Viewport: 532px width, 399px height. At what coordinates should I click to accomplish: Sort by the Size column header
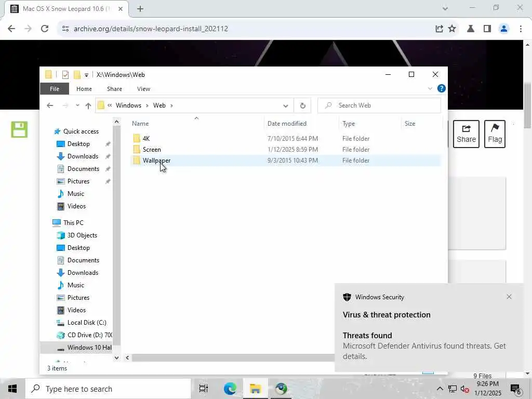(409, 124)
